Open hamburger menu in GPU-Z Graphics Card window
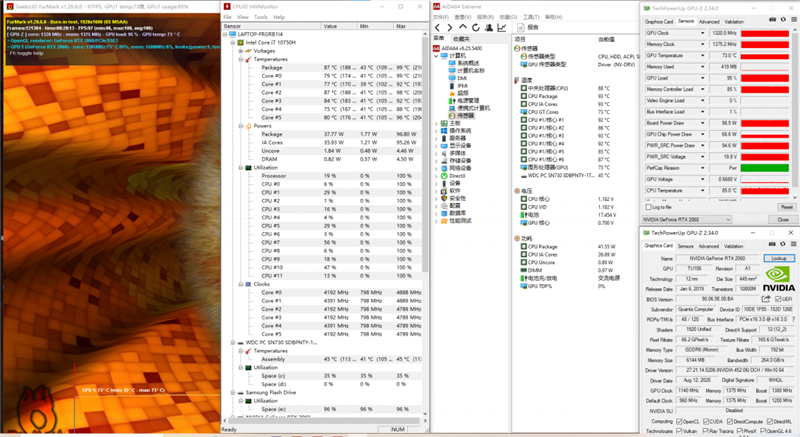Screen dimensions: 800x437 (x=793, y=244)
